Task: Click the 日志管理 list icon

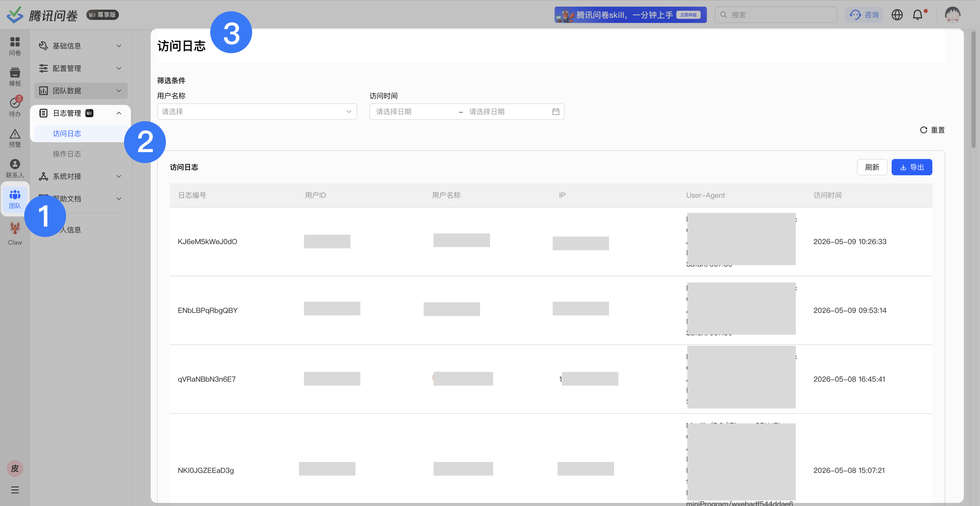Action: tap(43, 113)
